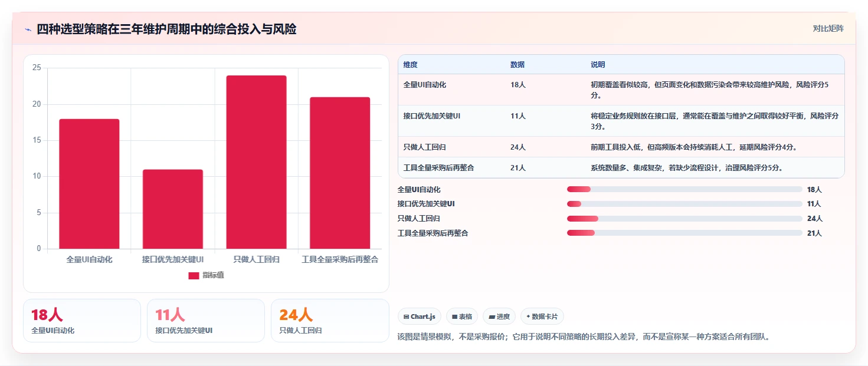This screenshot has height=366, width=868.
Task: Select the 全量UI自动化 table row name
Action: (425, 85)
